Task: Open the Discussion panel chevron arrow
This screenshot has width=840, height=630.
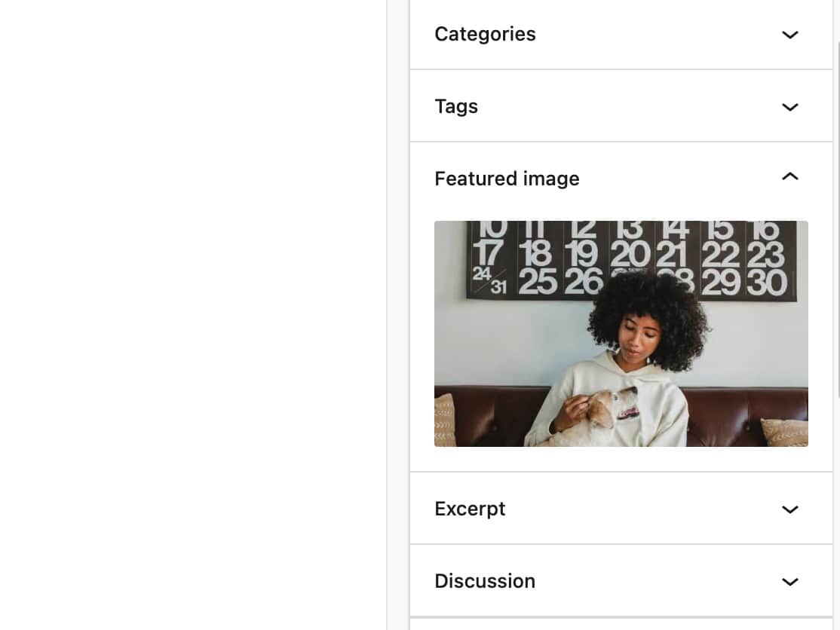Action: click(x=789, y=582)
